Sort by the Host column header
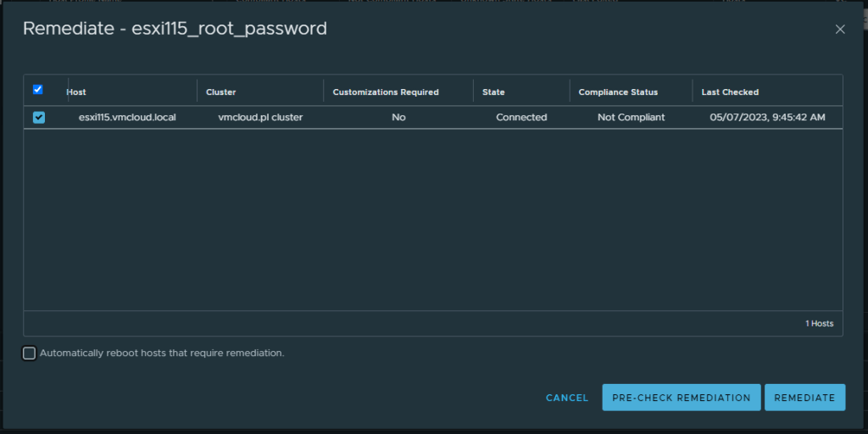This screenshot has width=868, height=434. coord(76,92)
